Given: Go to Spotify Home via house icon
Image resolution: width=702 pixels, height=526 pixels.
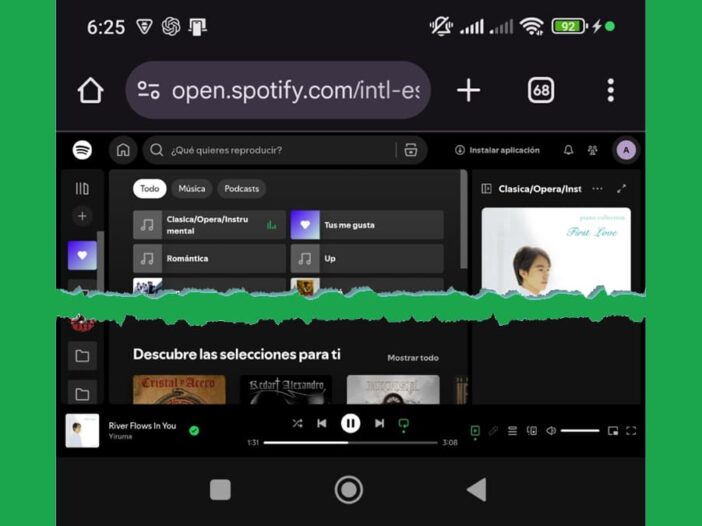Looking at the screenshot, I should click(123, 150).
